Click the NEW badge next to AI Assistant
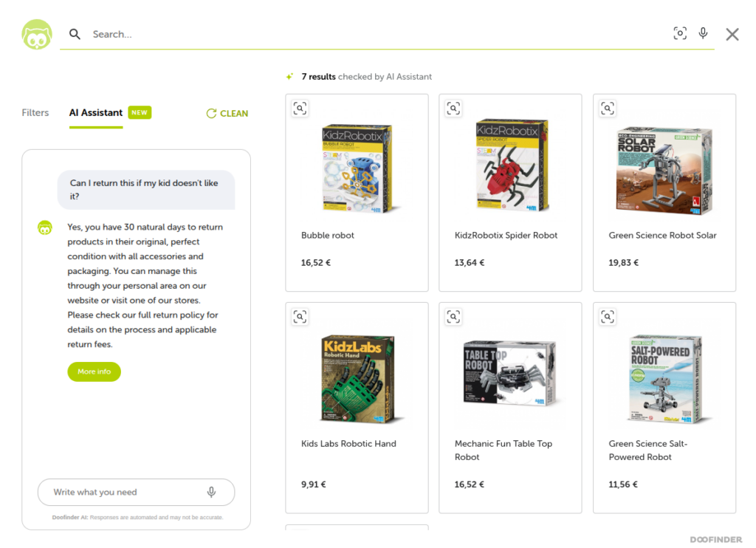Screen dimensions: 756x548 click(140, 112)
